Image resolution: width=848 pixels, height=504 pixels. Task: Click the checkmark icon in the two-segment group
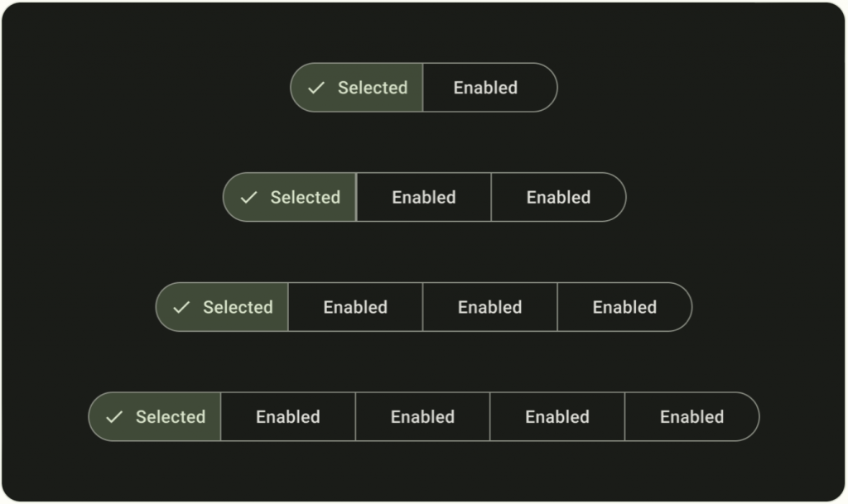click(316, 88)
